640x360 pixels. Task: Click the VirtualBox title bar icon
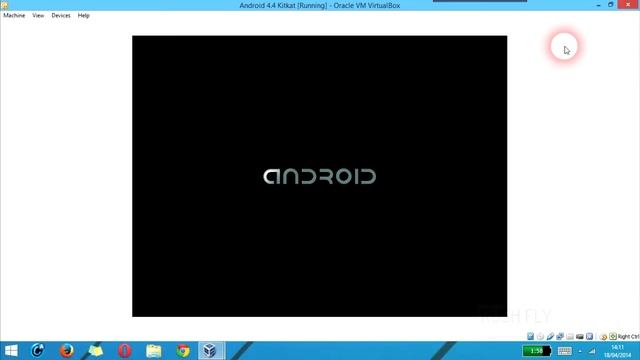click(4, 5)
